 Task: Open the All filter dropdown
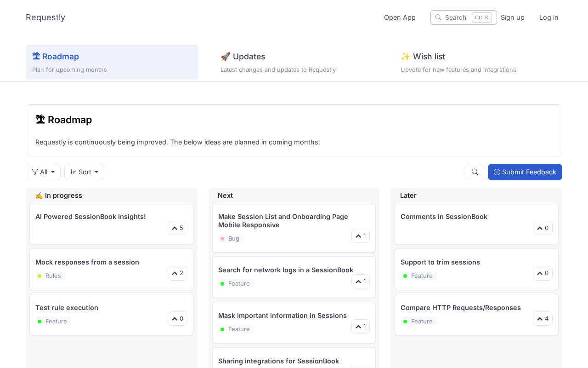pyautogui.click(x=43, y=172)
